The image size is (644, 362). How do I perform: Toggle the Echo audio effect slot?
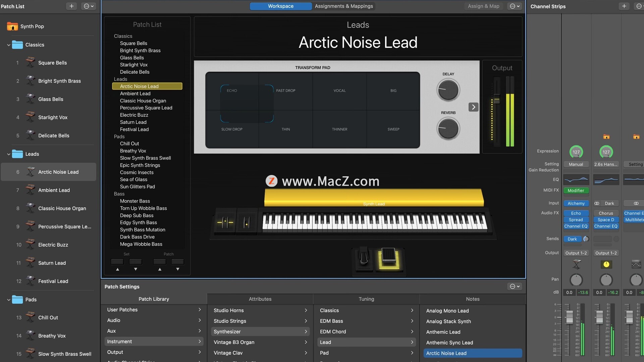(x=576, y=213)
